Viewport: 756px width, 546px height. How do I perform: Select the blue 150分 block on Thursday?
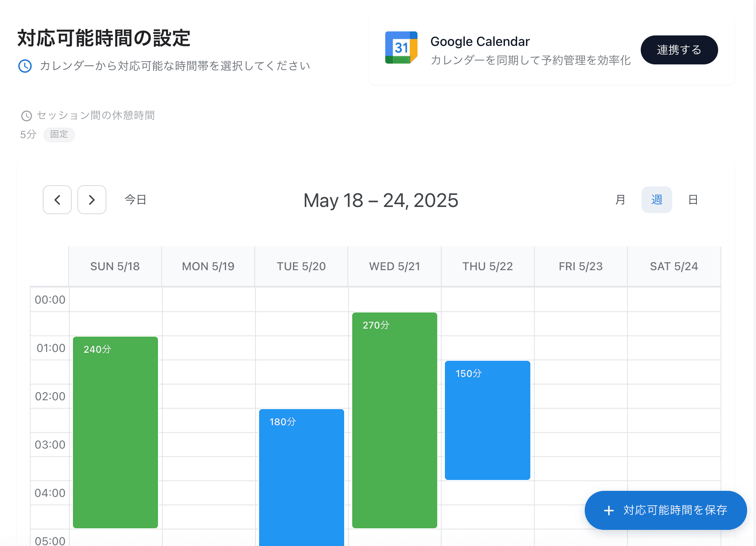487,420
